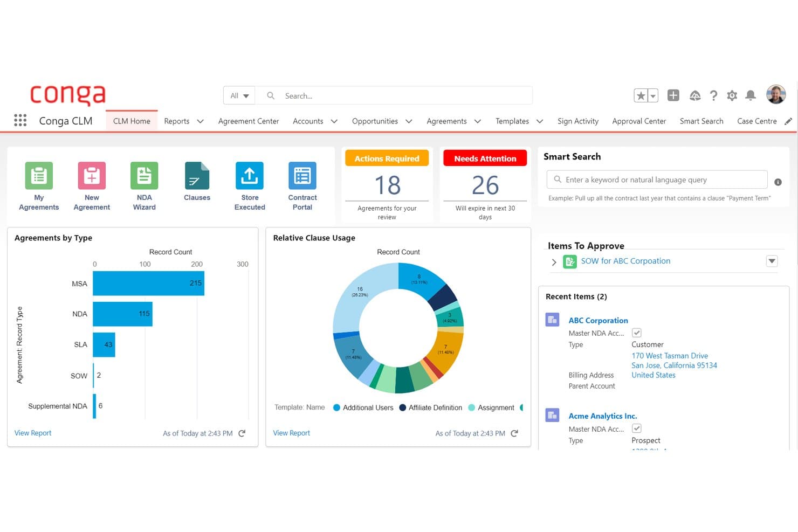Viewport: 798px width, 532px height.
Task: Click the Smart Search info icon
Action: pos(778,182)
